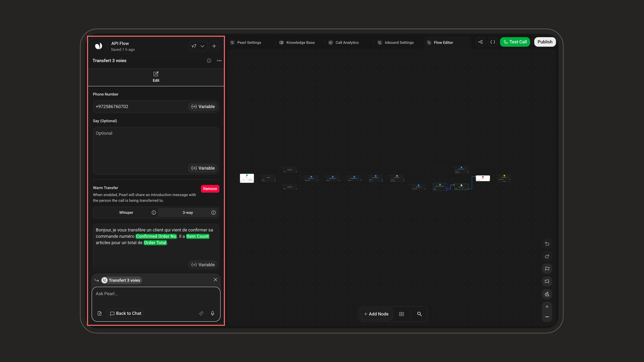Show info for Whisper transfer mode

point(154,213)
